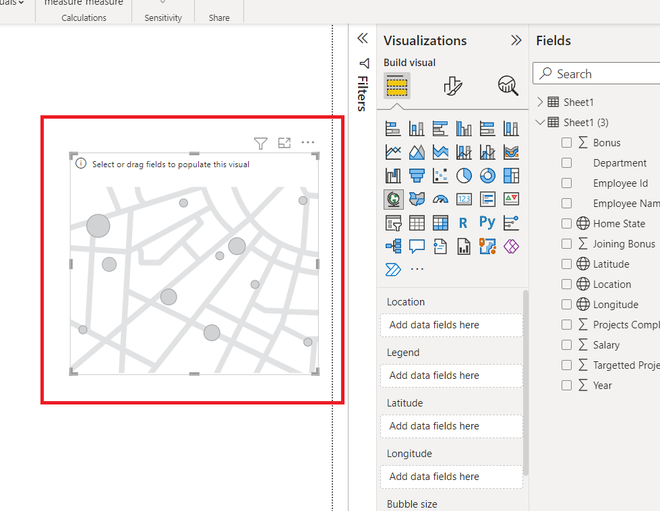Choose the Key influencers visual
The image size is (660, 511).
pyautogui.click(x=511, y=223)
